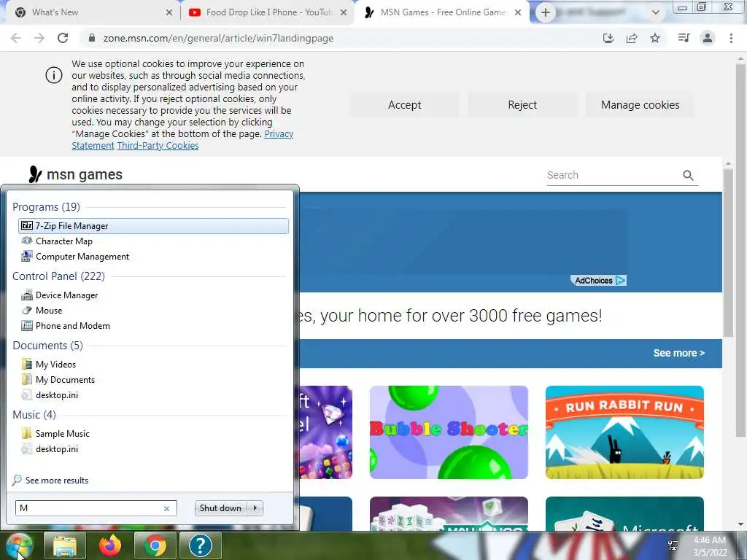The height and width of the screenshot is (560, 747).
Task: Click the MSN Games search field
Action: 613,175
